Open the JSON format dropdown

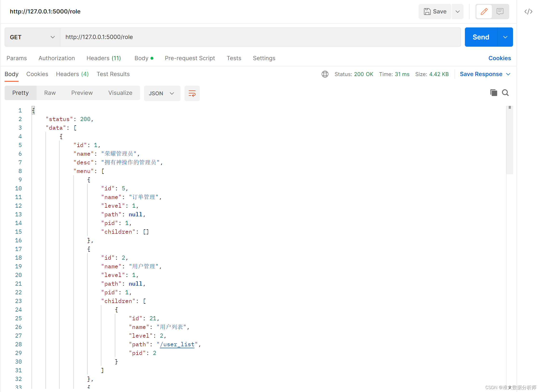162,93
